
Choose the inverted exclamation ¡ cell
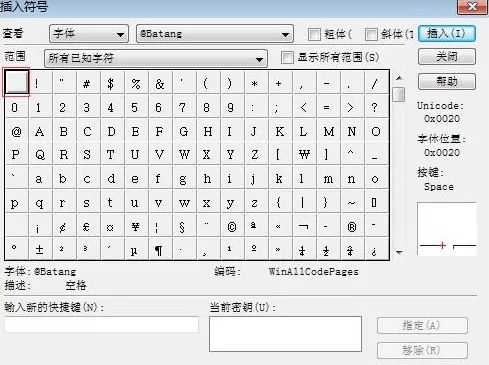[x=40, y=227]
